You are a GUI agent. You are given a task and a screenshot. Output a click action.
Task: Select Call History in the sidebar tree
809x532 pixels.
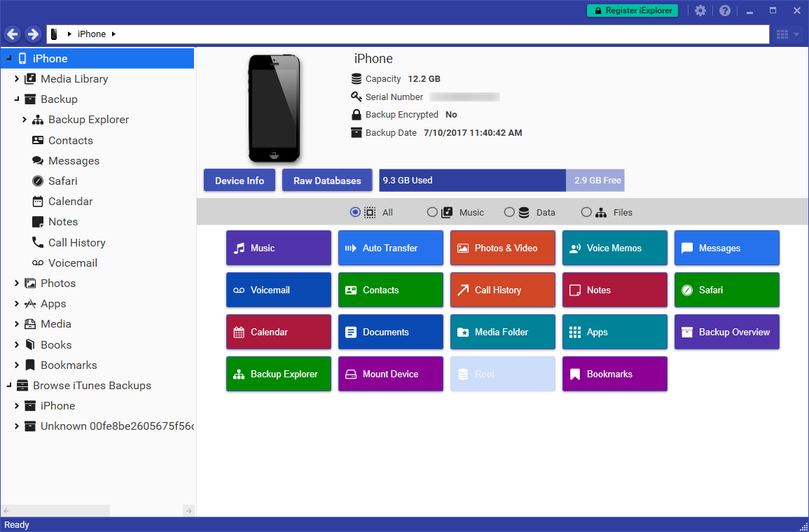[77, 242]
